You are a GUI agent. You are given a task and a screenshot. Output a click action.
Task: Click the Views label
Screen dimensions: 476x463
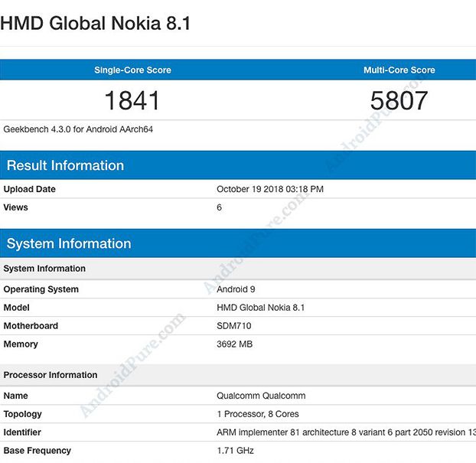(15, 207)
